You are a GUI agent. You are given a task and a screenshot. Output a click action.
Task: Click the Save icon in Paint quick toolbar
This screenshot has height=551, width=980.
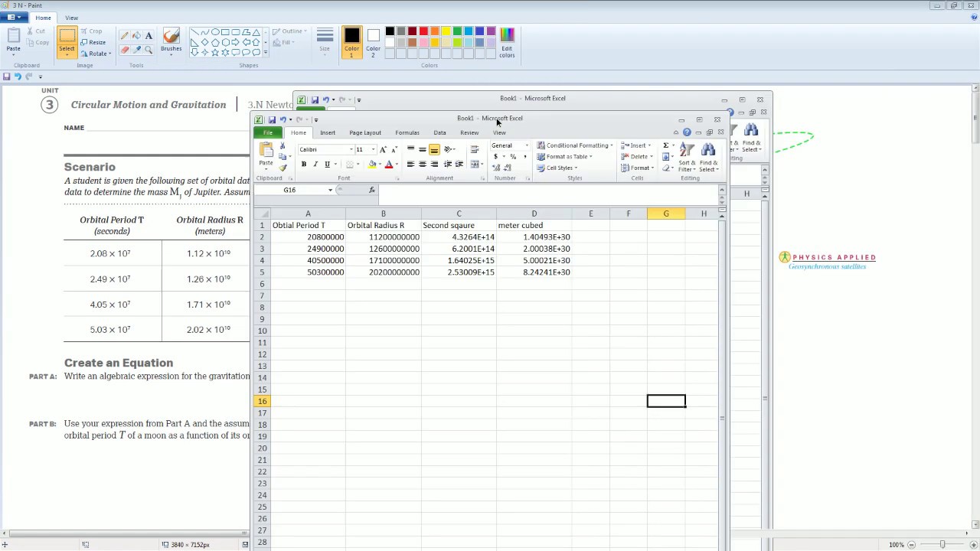coord(7,77)
